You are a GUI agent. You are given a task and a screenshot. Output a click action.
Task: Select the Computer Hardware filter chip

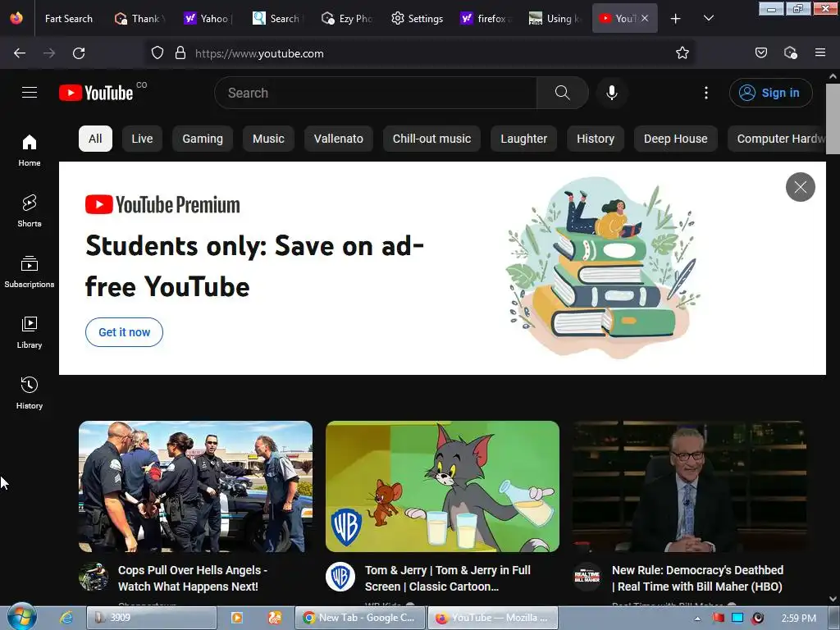777,139
